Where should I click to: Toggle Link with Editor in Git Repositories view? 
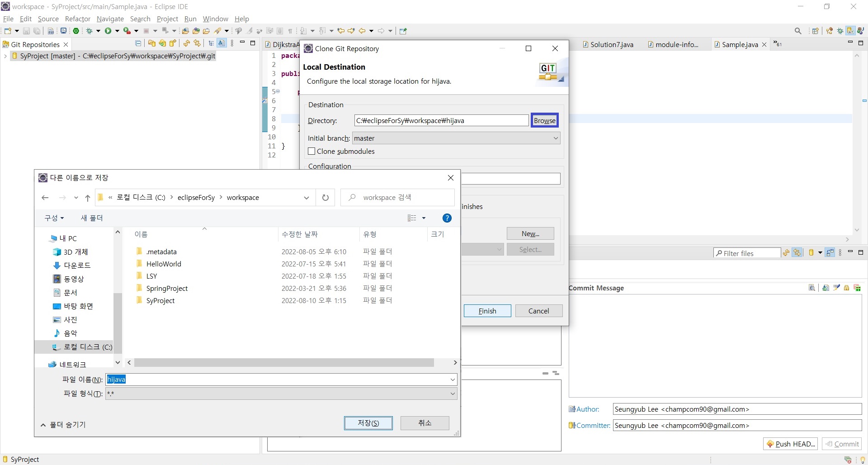point(197,43)
